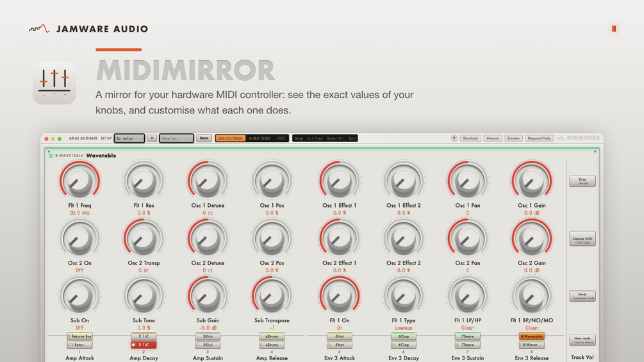
Task: Click the Osc 1 Effect 2 knob
Action: [403, 181]
